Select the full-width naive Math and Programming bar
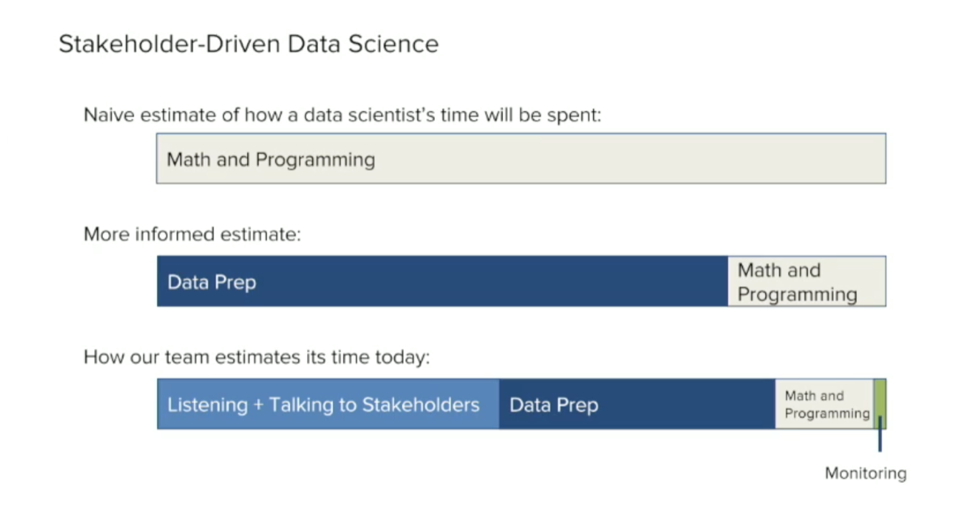 [x=522, y=158]
